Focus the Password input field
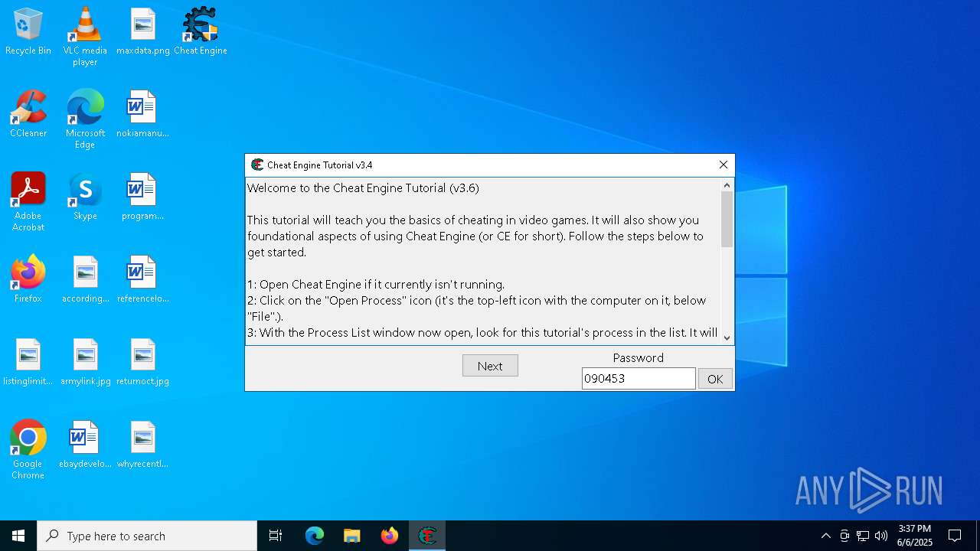980x551 pixels. point(639,378)
